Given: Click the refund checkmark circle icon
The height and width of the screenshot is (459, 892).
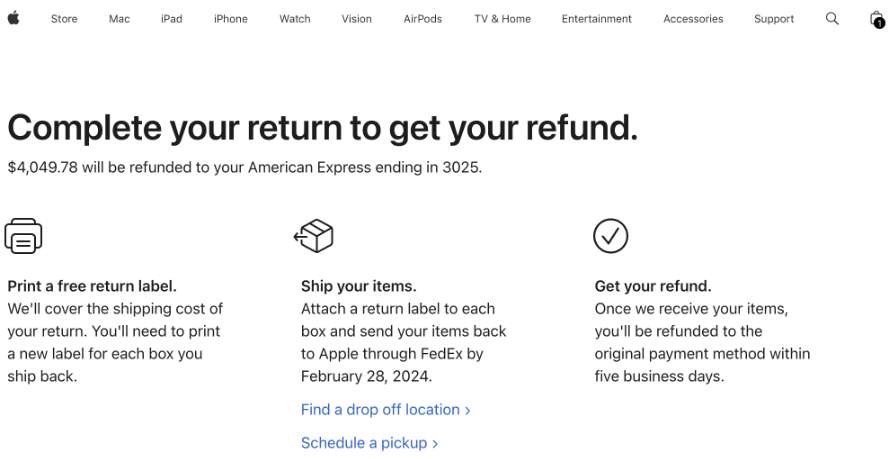Looking at the screenshot, I should point(611,236).
